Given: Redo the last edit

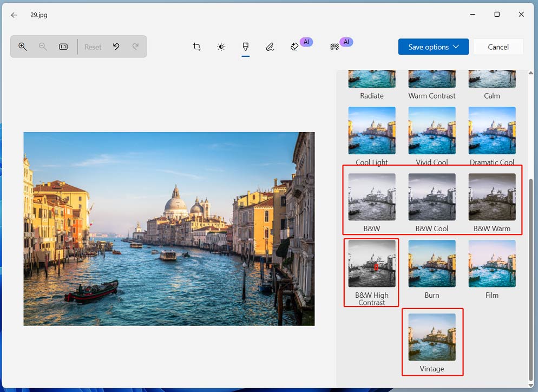Looking at the screenshot, I should coord(136,47).
